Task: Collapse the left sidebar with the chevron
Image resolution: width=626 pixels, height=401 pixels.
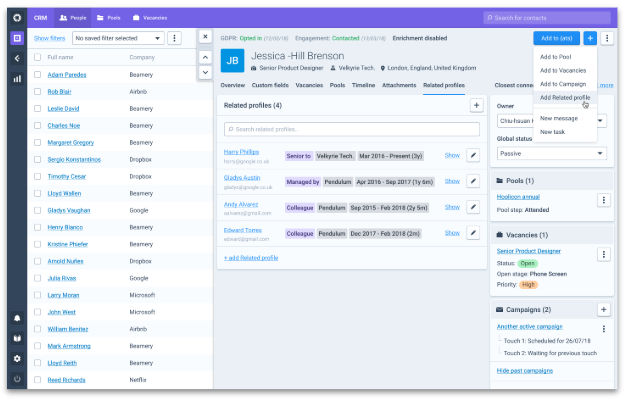Action: (x=17, y=58)
